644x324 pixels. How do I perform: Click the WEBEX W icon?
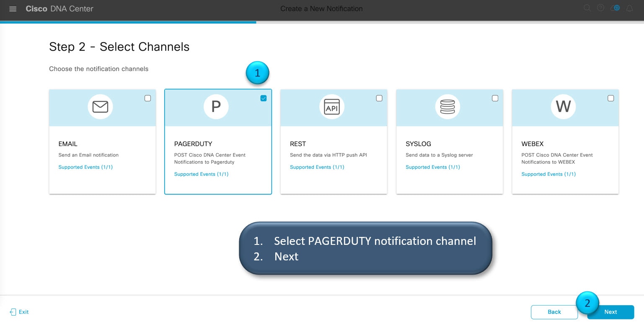click(x=563, y=107)
